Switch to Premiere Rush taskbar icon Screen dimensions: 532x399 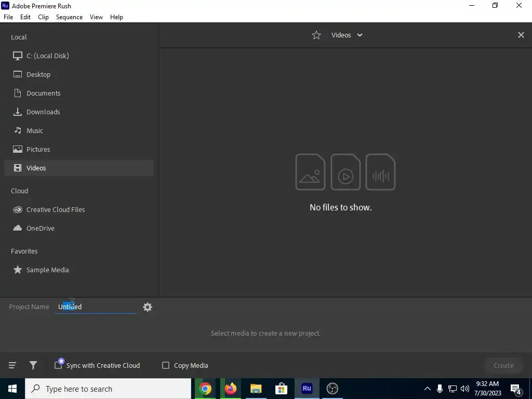[x=307, y=389]
